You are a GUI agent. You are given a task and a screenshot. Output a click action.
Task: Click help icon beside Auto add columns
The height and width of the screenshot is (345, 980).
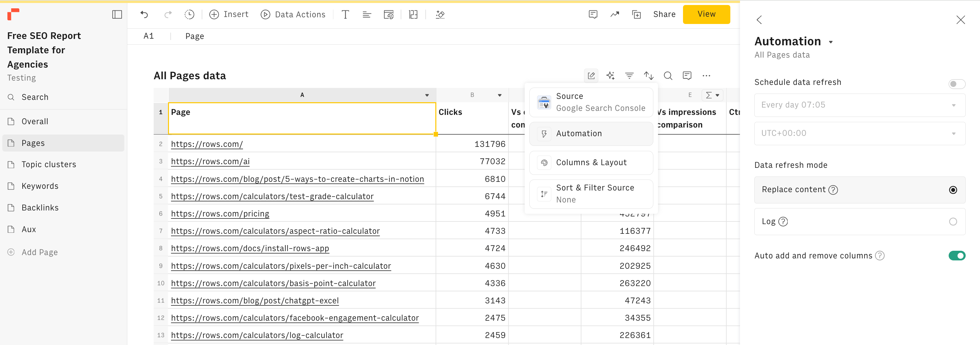tap(880, 256)
